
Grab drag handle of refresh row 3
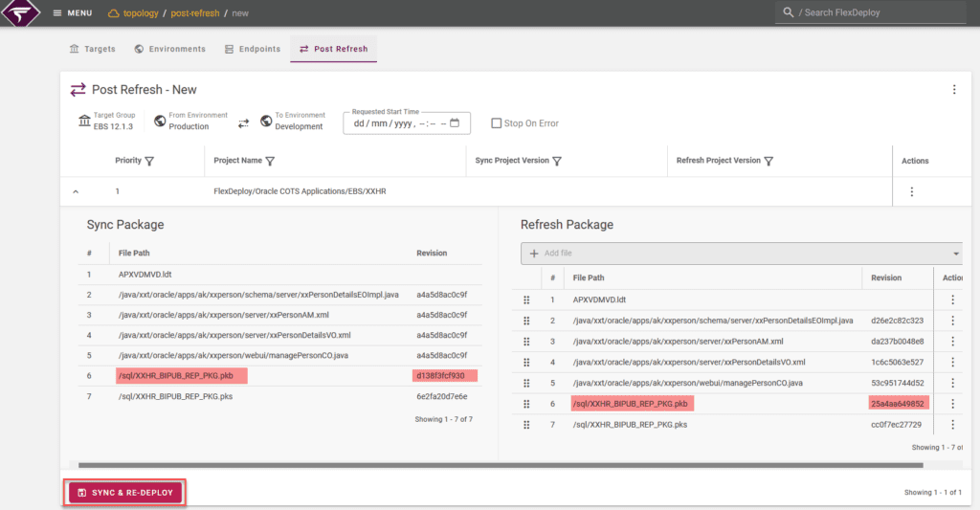coord(526,342)
